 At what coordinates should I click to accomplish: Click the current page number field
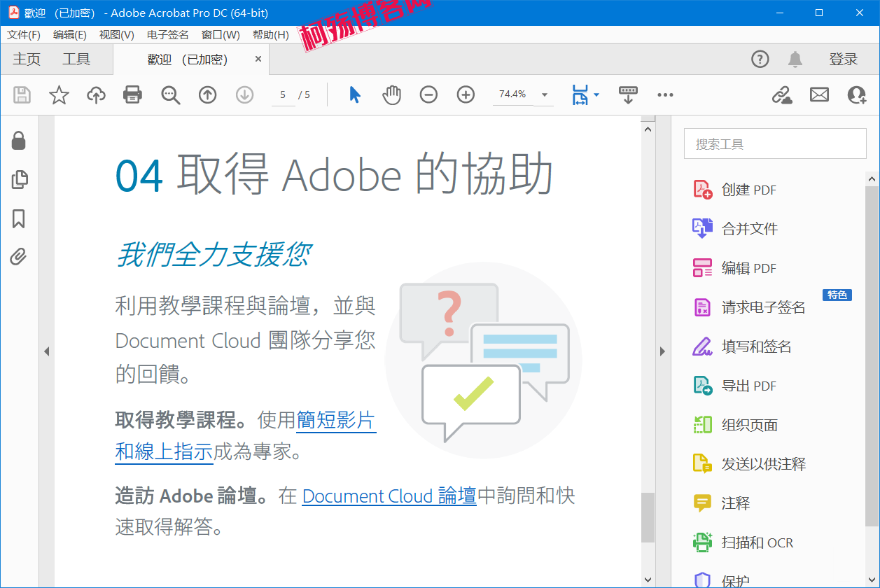point(283,94)
